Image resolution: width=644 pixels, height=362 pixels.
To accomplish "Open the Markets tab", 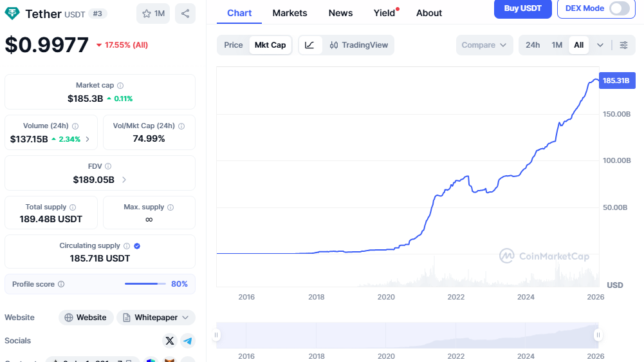I will pyautogui.click(x=290, y=13).
